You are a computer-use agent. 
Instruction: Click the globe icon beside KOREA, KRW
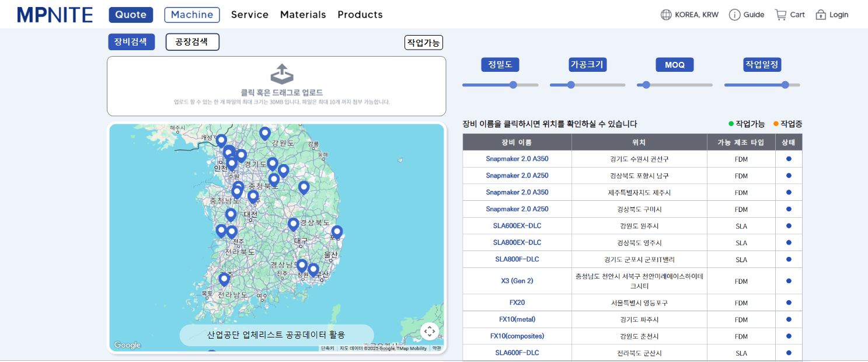point(666,15)
